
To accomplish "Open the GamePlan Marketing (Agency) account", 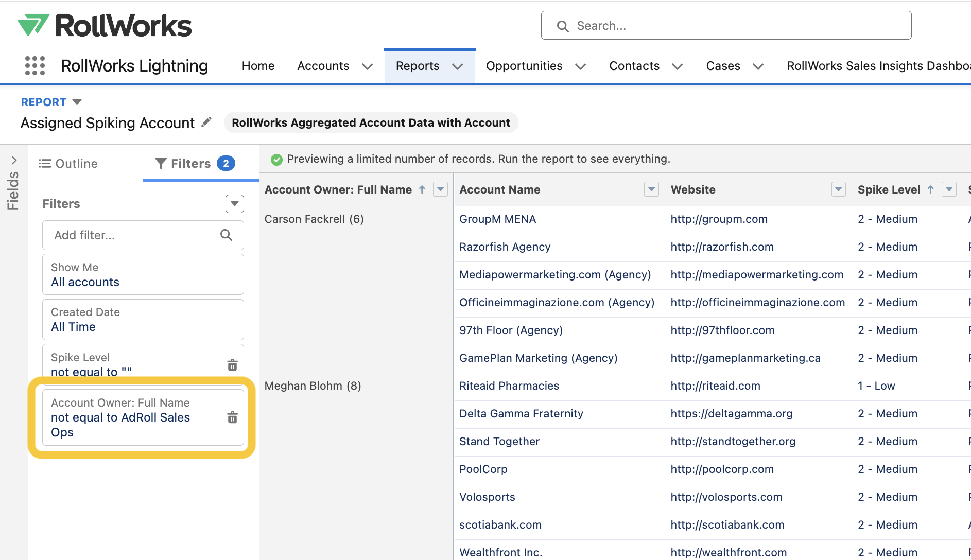I will coord(538,358).
